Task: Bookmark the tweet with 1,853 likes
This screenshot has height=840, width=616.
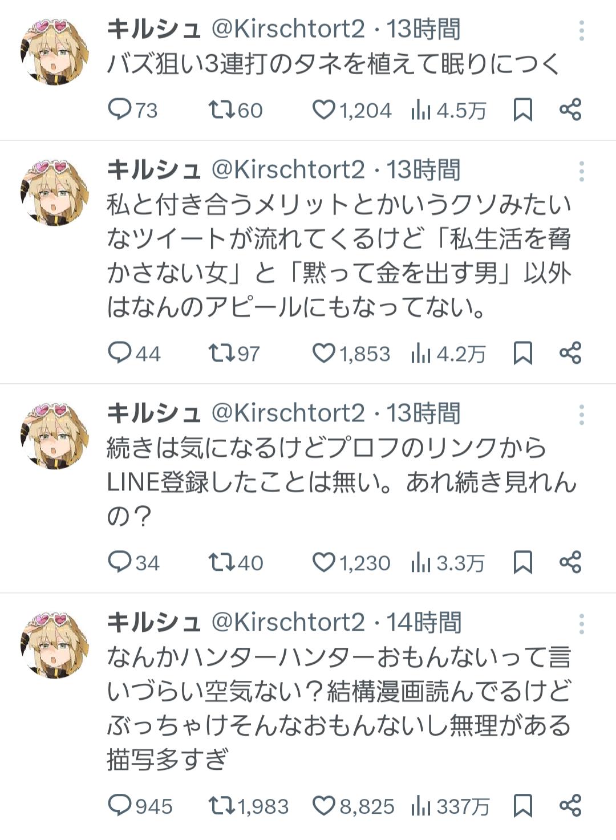Action: [523, 353]
